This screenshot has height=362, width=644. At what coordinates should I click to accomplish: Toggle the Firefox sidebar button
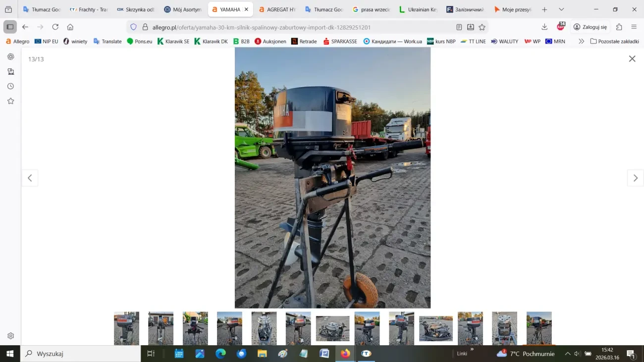click(10, 27)
